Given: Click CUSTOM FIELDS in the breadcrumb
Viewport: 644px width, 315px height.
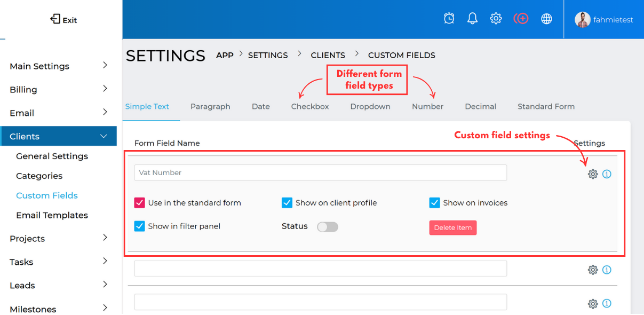Looking at the screenshot, I should pos(402,55).
